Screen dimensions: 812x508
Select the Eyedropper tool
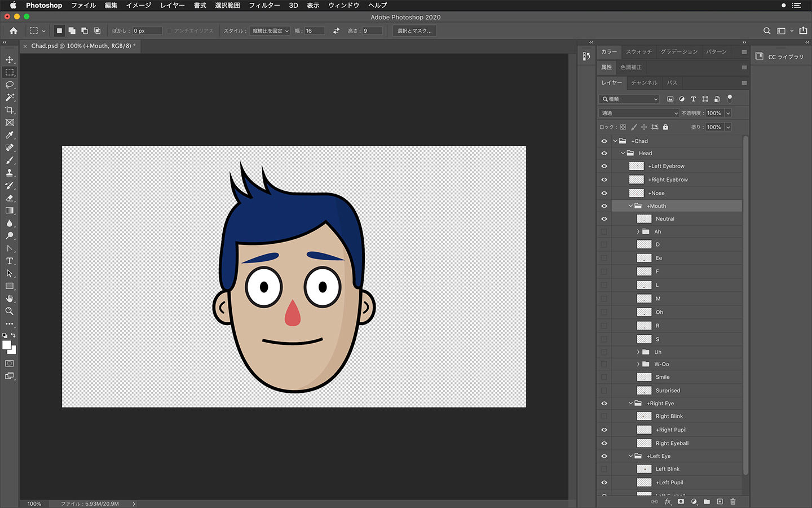[10, 135]
